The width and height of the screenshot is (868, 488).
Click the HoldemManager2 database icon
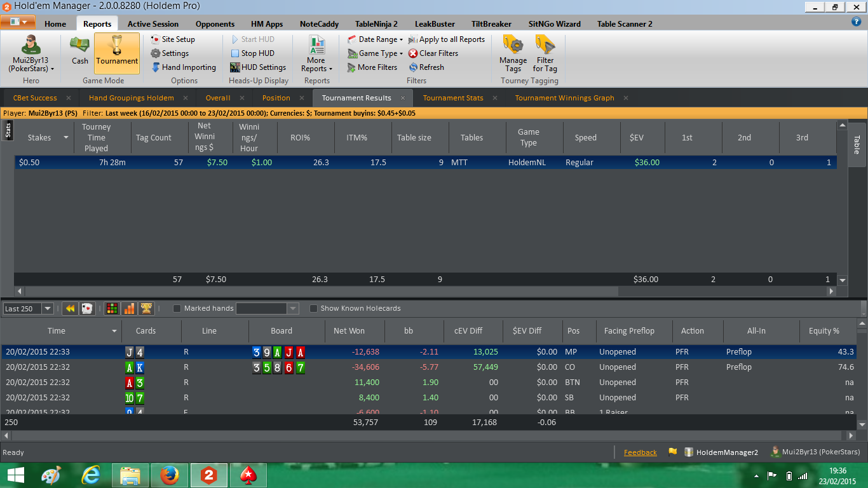[689, 452]
